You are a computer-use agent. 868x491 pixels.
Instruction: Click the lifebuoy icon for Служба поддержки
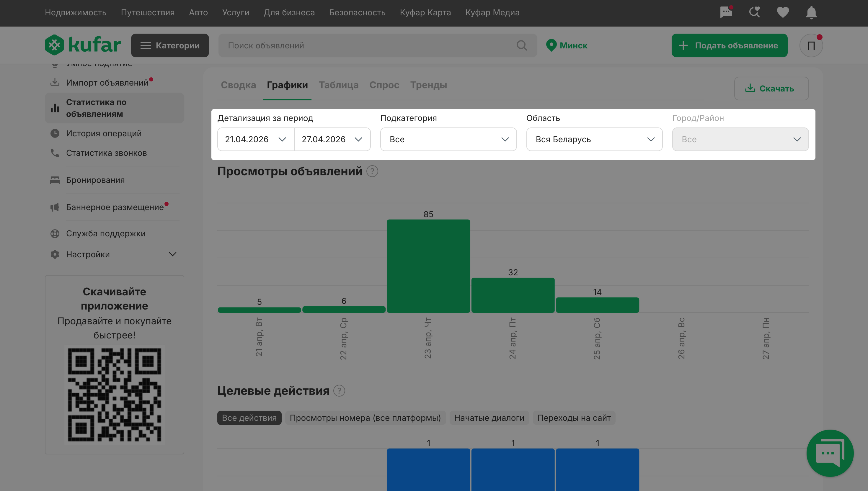tap(55, 233)
